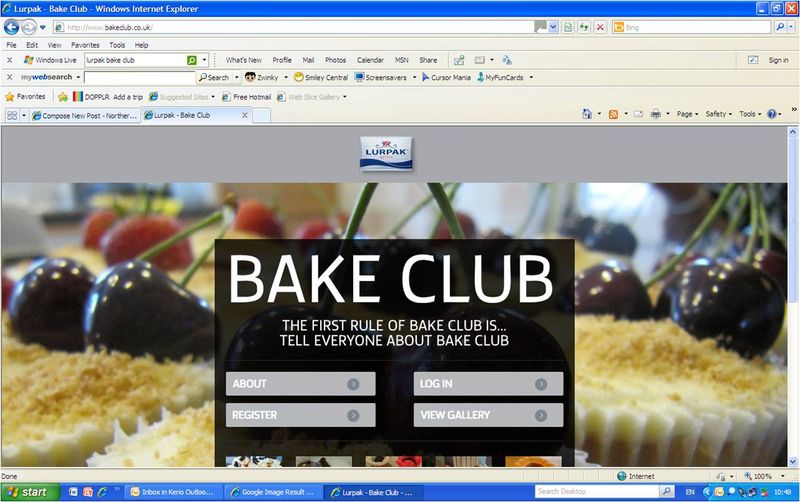
Task: Open Profile on Windows Live toolbar
Action: click(282, 60)
